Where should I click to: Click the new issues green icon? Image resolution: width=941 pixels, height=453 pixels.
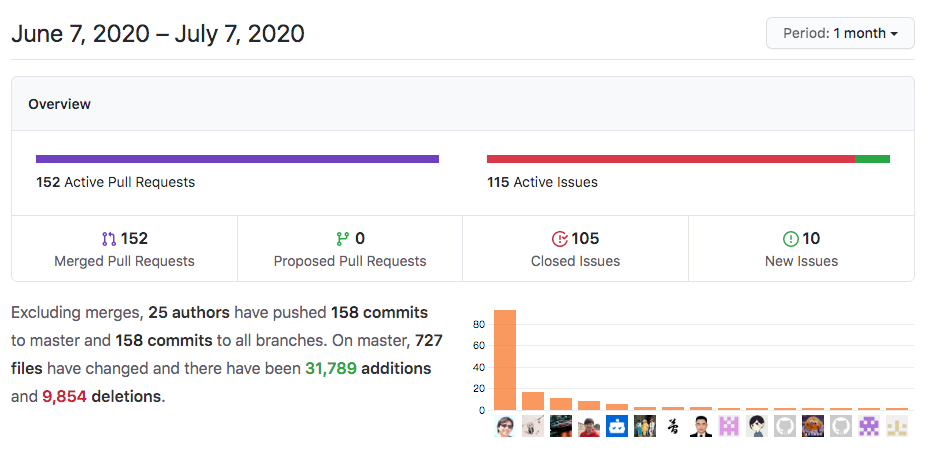790,239
